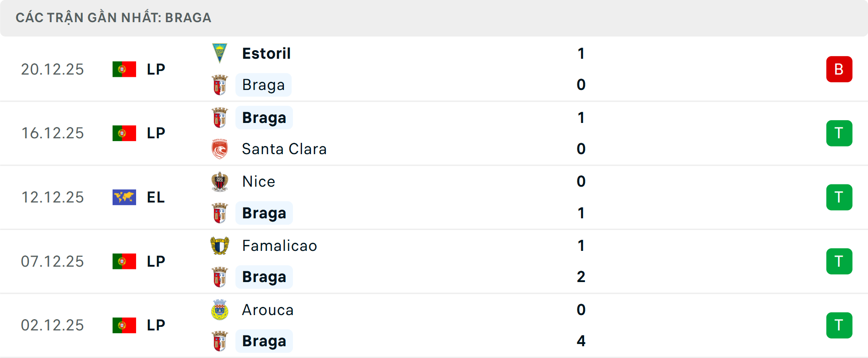
Task: Click green T badge for Arouca match
Action: pyautogui.click(x=839, y=325)
